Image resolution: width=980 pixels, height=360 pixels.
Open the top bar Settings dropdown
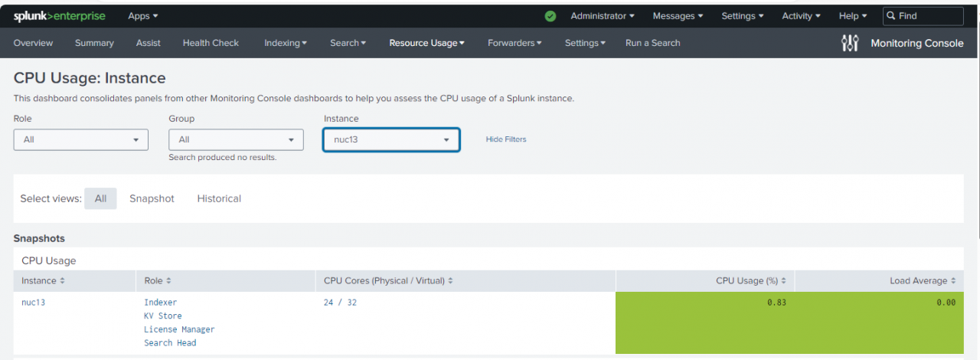click(743, 16)
